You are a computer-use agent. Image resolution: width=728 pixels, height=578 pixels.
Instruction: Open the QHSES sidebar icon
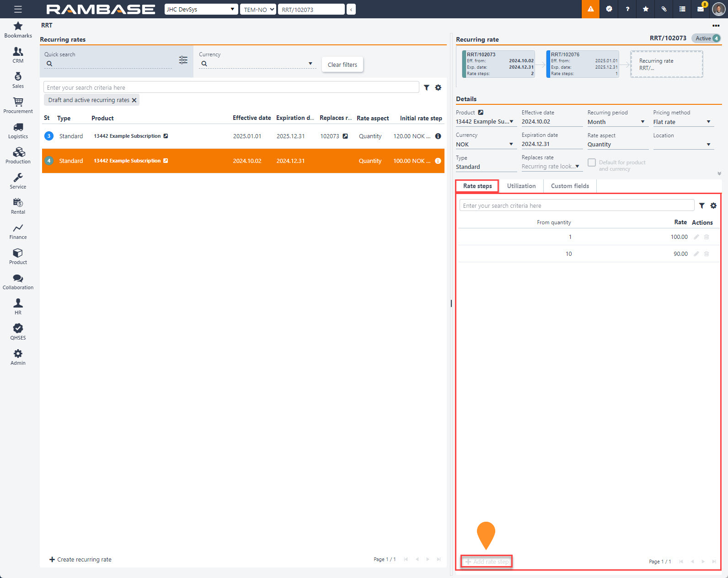pyautogui.click(x=18, y=332)
